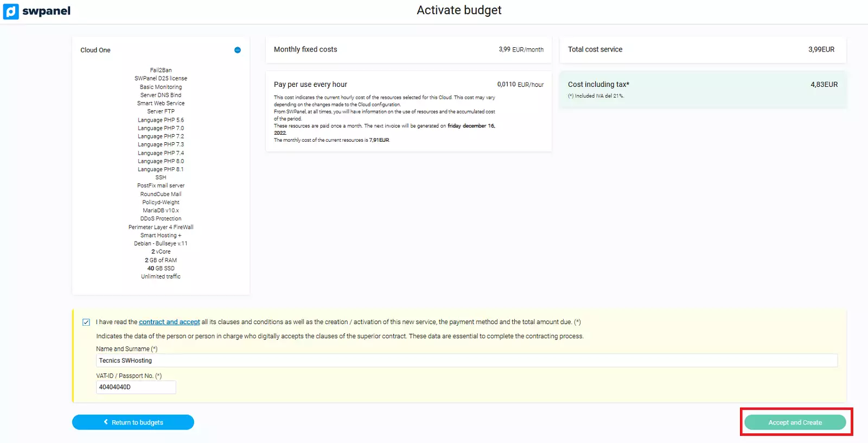The height and width of the screenshot is (443, 868).
Task: Select the Monthly fixed costs card
Action: coord(408,49)
